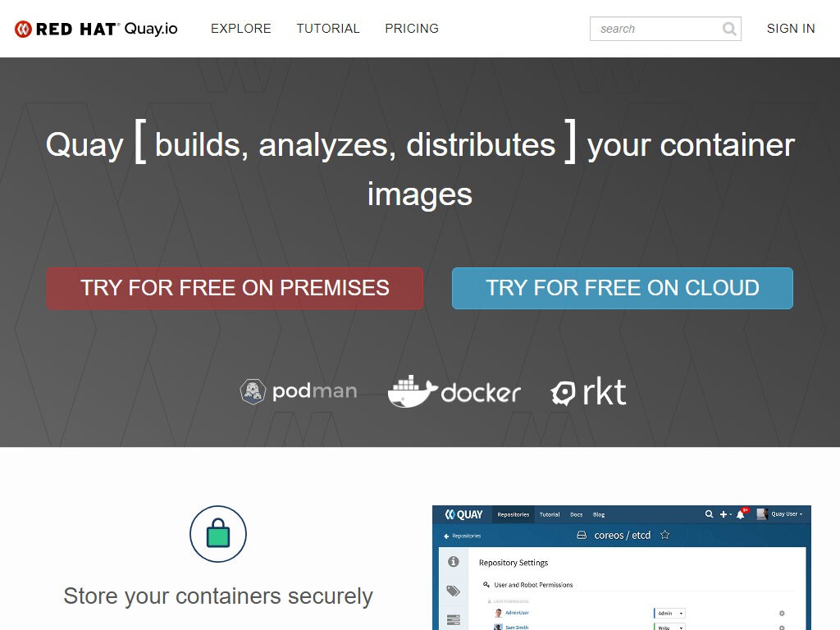840x630 pixels.
Task: Click the Sign In link
Action: coord(791,29)
